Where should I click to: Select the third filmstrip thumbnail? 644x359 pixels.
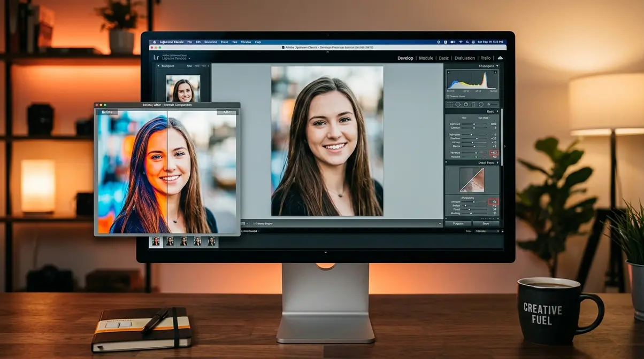click(x=184, y=241)
